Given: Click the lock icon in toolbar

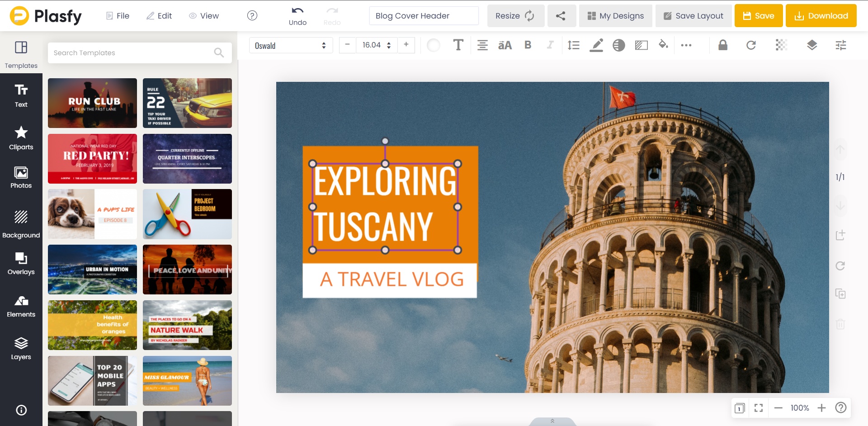Looking at the screenshot, I should [722, 45].
